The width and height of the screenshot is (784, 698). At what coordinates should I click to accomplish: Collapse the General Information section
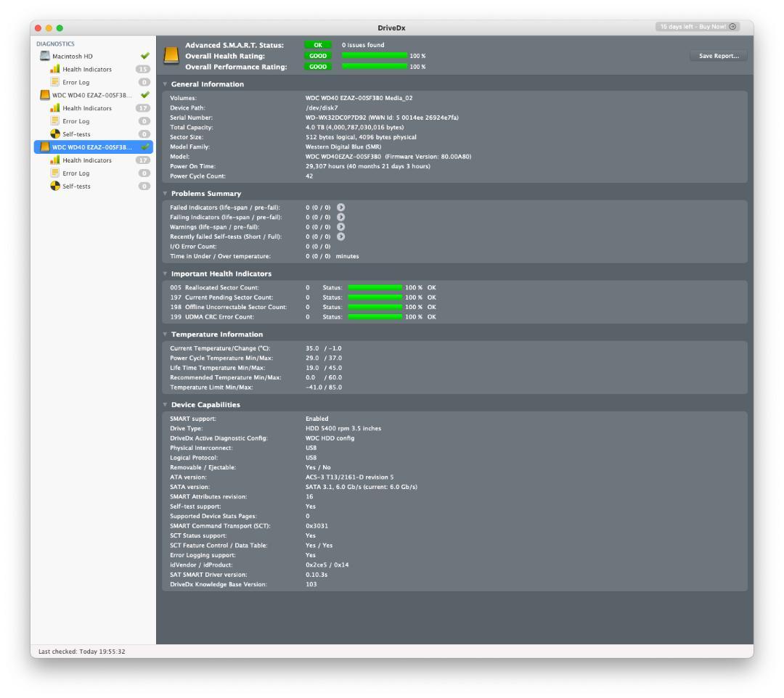165,84
